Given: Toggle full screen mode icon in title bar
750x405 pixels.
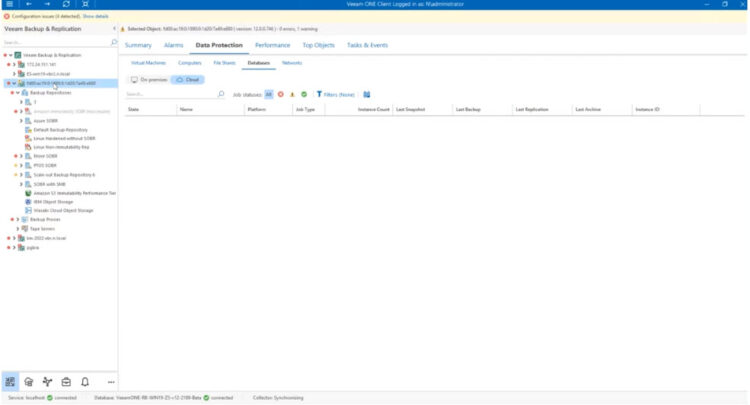Looking at the screenshot, I should tap(85, 4).
